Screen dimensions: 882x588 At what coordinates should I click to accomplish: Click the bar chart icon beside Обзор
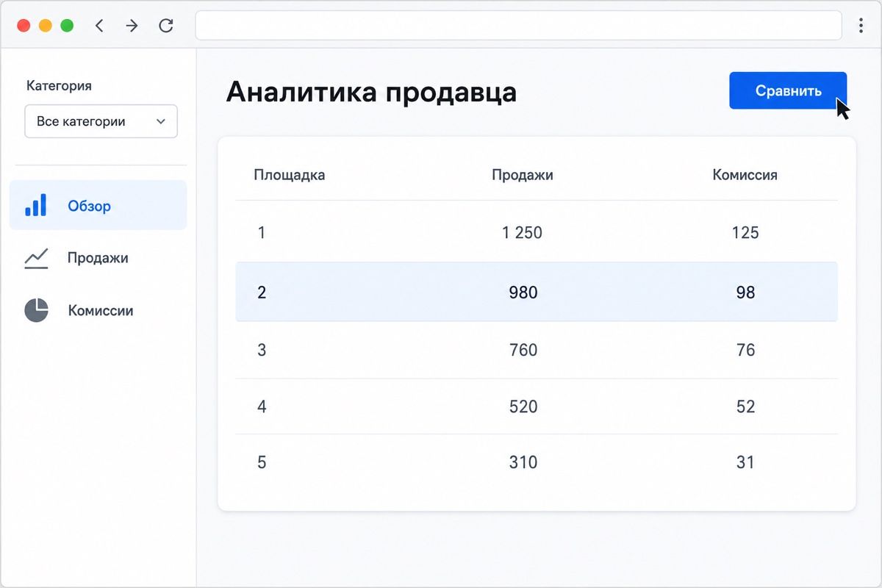click(x=36, y=205)
